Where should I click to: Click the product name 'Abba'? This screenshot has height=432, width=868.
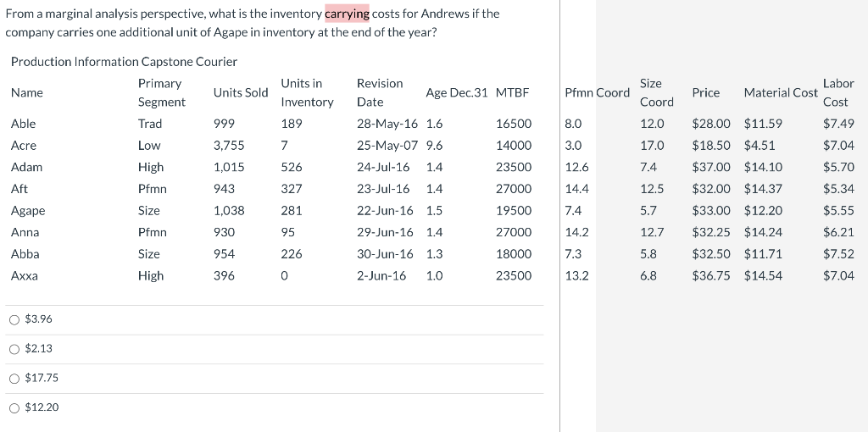coord(25,254)
